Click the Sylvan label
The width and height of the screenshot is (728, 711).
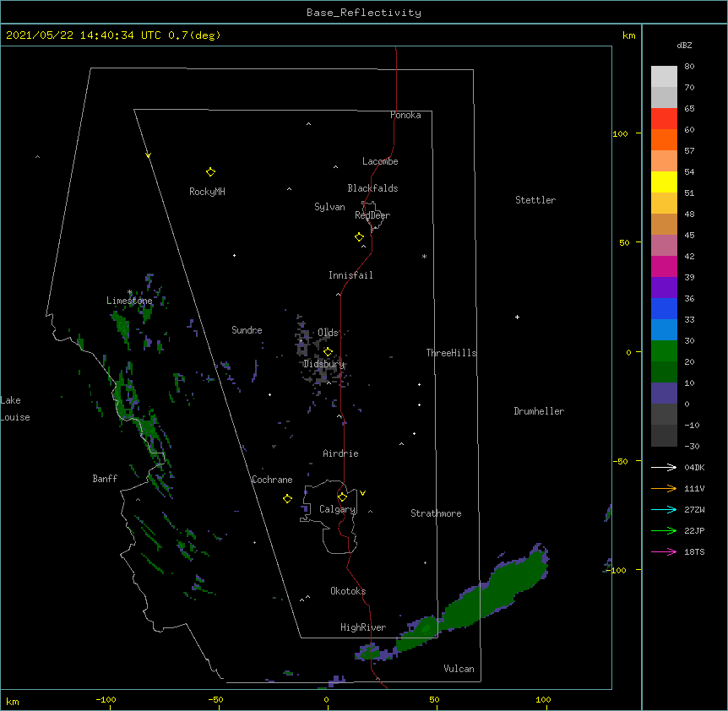coord(329,207)
